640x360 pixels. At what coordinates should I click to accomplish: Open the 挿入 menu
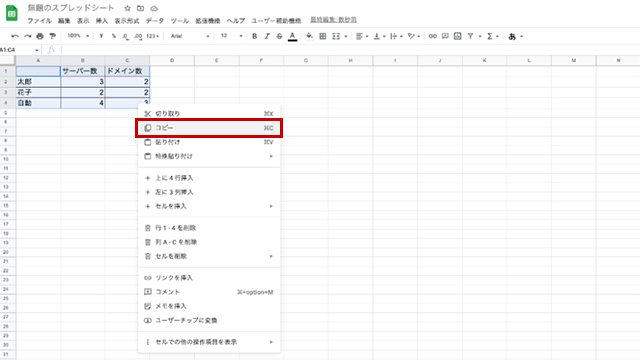[x=102, y=20]
